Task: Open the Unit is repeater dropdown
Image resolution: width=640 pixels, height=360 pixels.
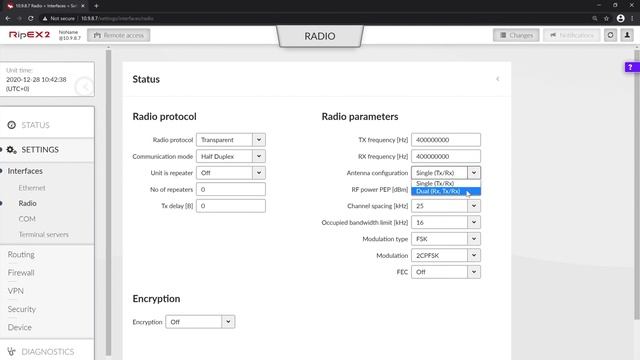Action: (231, 173)
